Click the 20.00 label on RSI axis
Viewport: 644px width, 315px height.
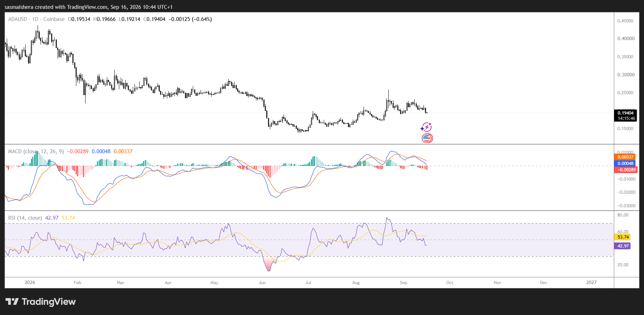pyautogui.click(x=623, y=265)
